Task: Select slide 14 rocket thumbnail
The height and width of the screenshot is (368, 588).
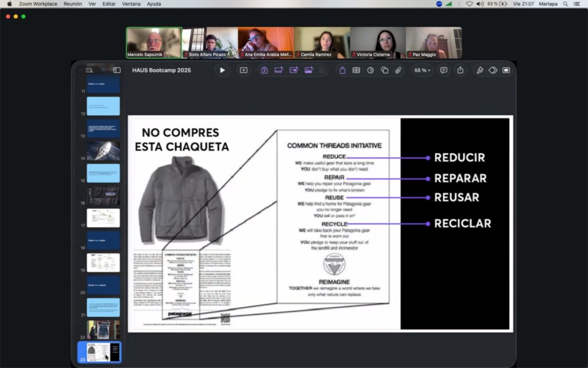Action: point(103,151)
